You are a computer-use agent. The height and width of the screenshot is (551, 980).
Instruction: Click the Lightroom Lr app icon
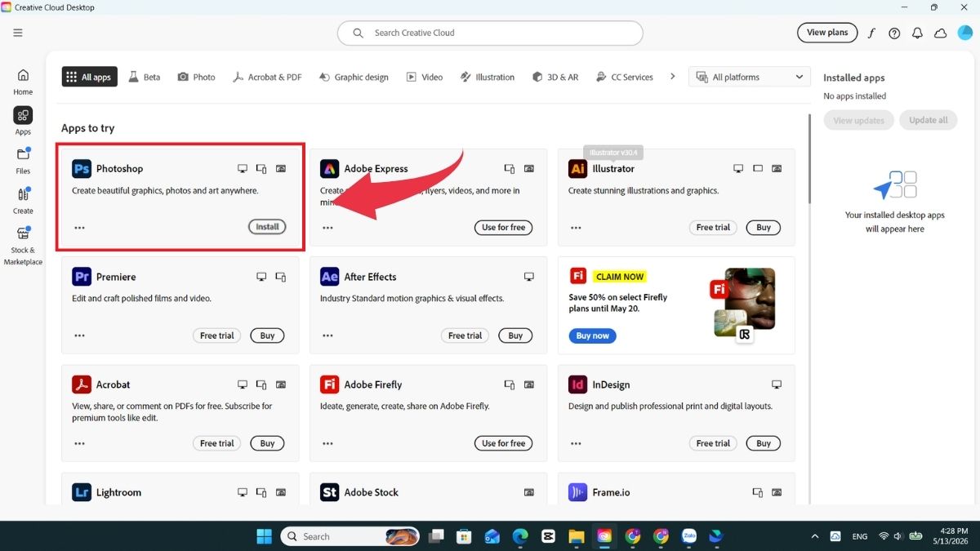[x=82, y=491]
